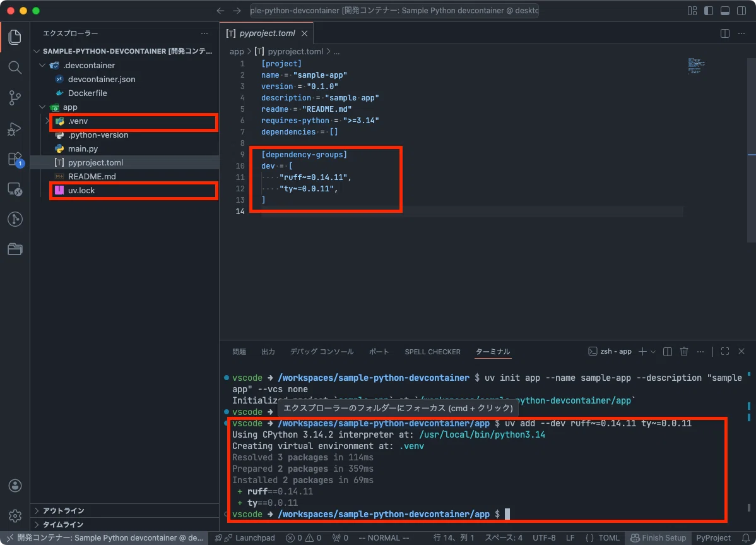Close the pyproject.toml editor tab
756x545 pixels.
click(304, 33)
